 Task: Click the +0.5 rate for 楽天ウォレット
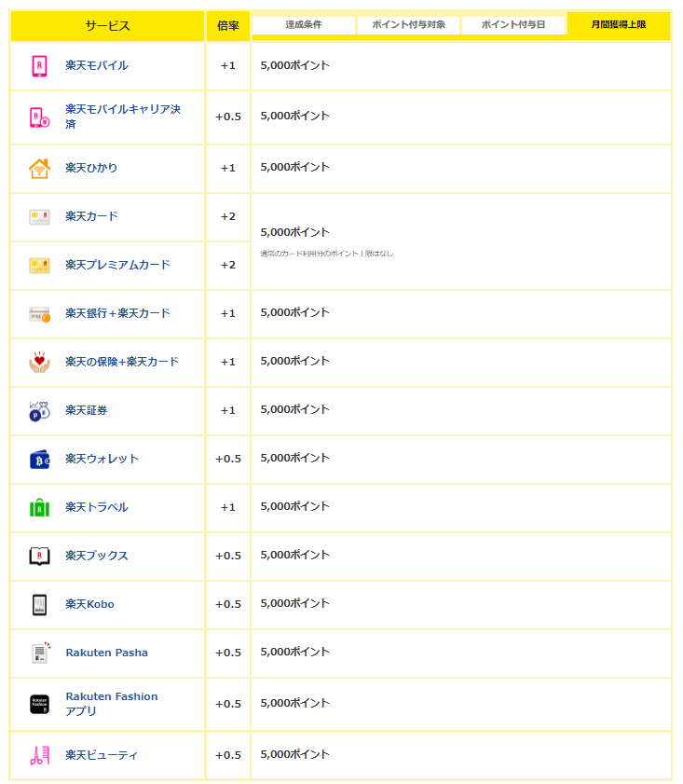[x=228, y=459]
